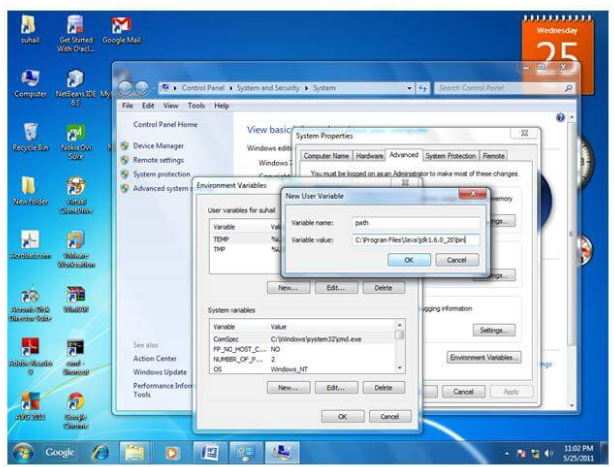
Task: Open the Edit menu
Action: [148, 106]
